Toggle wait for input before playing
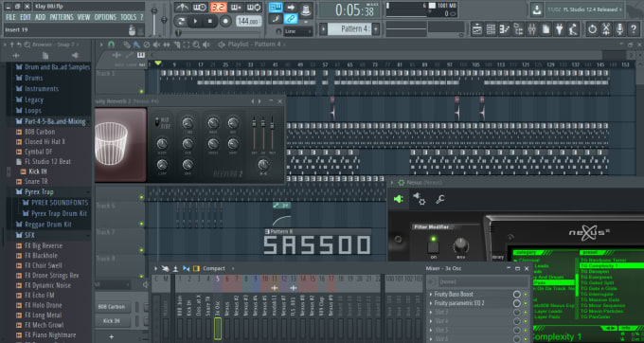 (200, 7)
